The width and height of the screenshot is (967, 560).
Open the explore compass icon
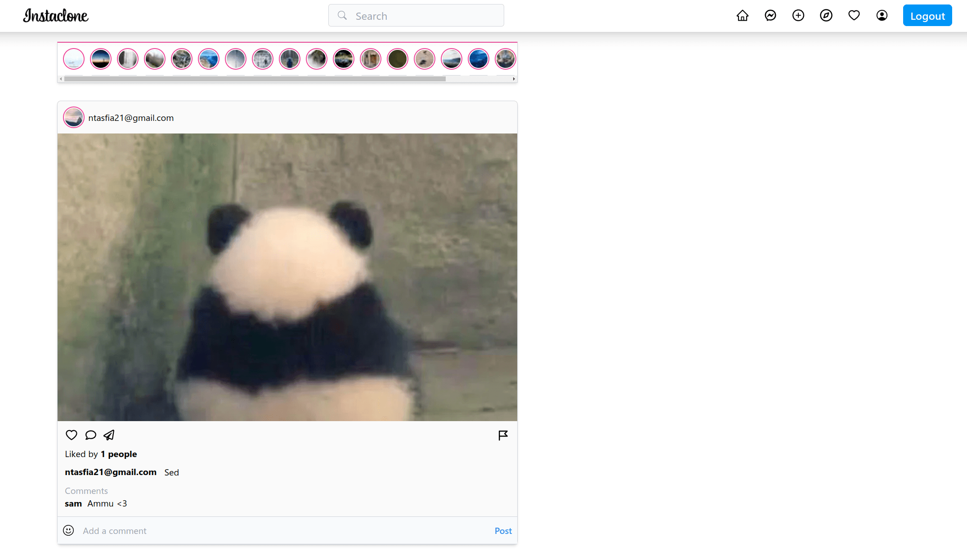click(x=826, y=16)
